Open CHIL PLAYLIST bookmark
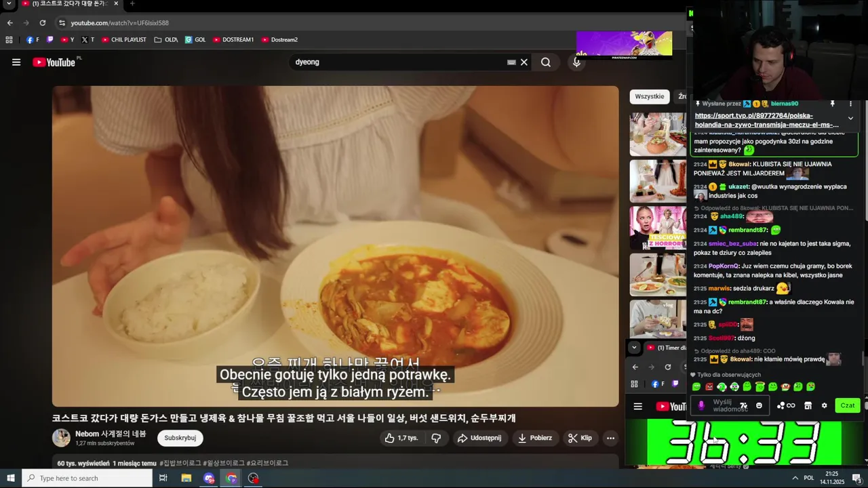 (x=124, y=40)
